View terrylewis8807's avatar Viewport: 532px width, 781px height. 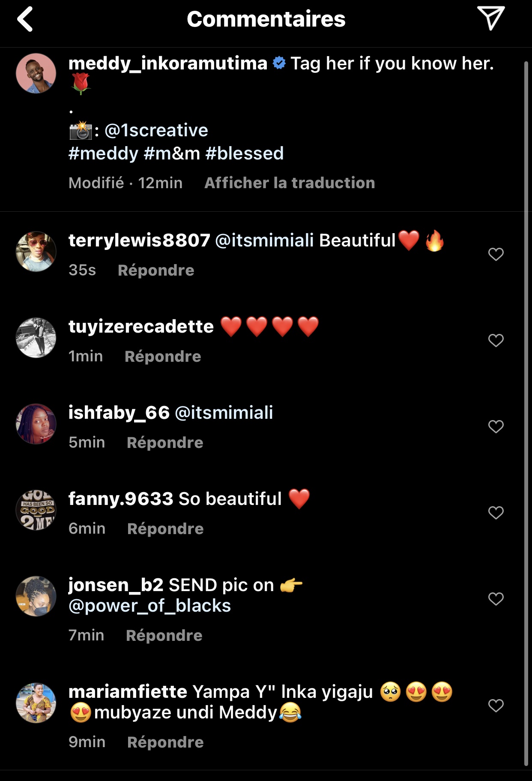point(36,252)
